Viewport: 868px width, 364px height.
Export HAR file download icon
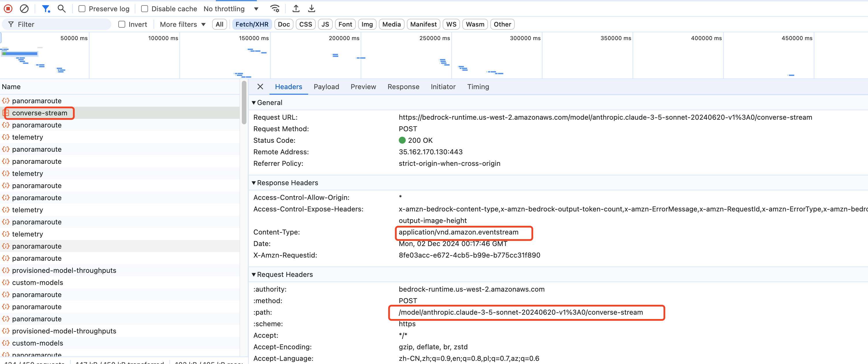pos(312,9)
